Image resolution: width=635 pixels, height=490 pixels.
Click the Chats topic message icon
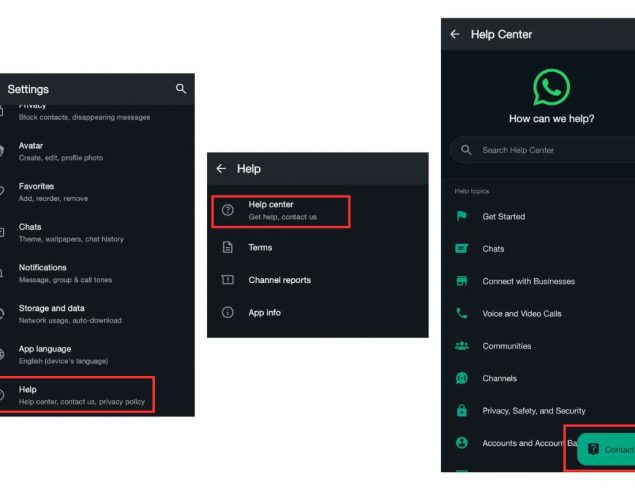(462, 249)
